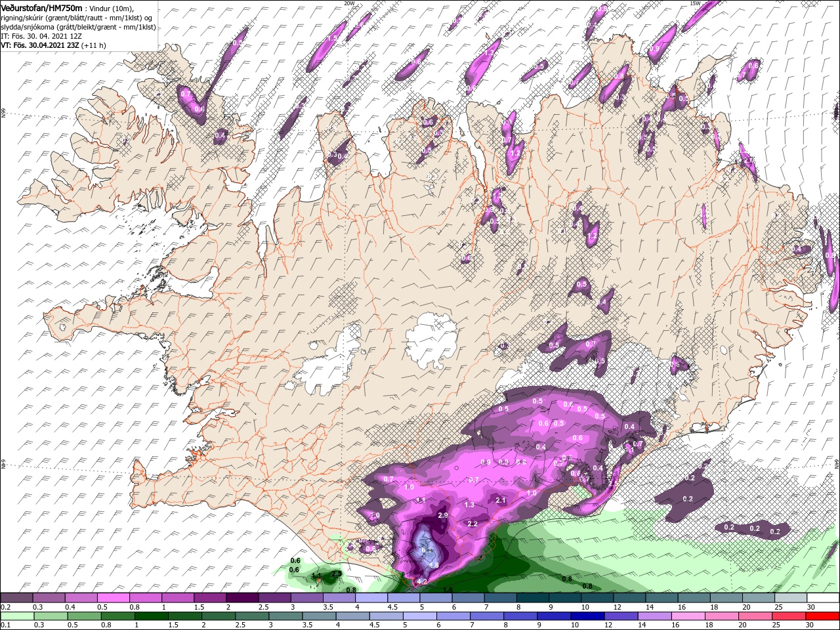Screen dimensions: 840x630
Task: Click the 20W longitude label
Action: pos(349,3)
